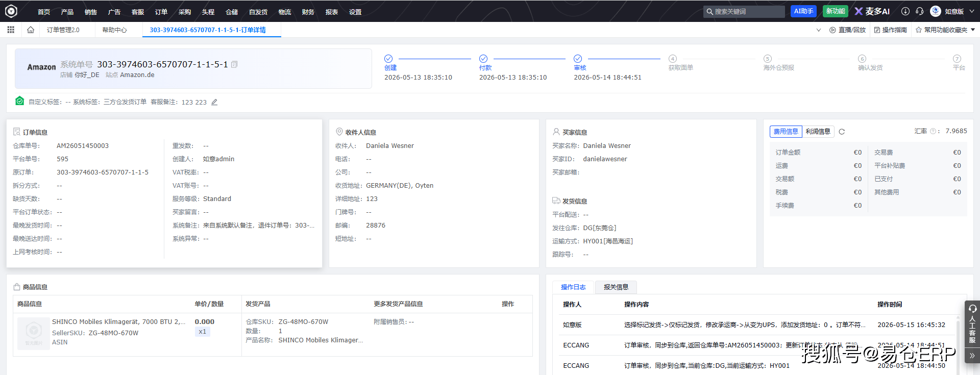
Task: Click log entry by 如意版
Action: tap(756, 325)
